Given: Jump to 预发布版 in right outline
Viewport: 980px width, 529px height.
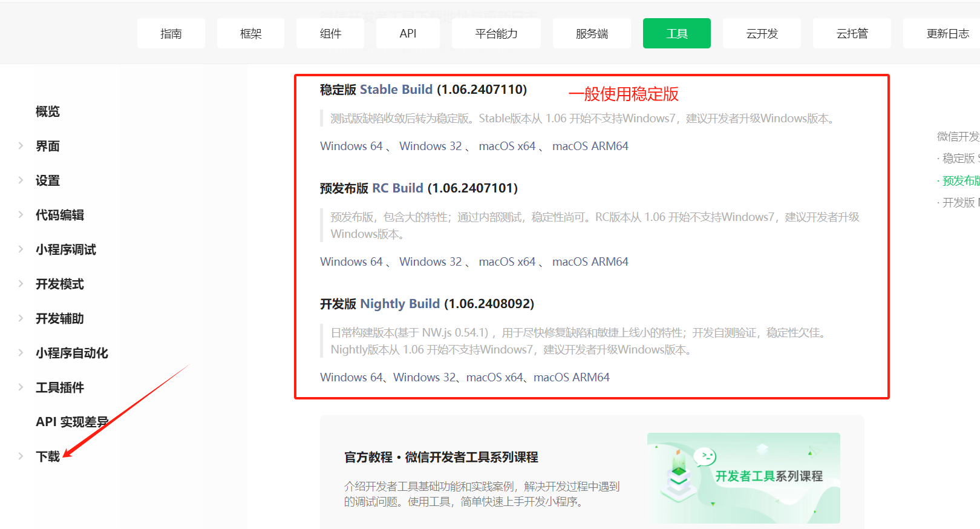Looking at the screenshot, I should pyautogui.click(x=960, y=180).
